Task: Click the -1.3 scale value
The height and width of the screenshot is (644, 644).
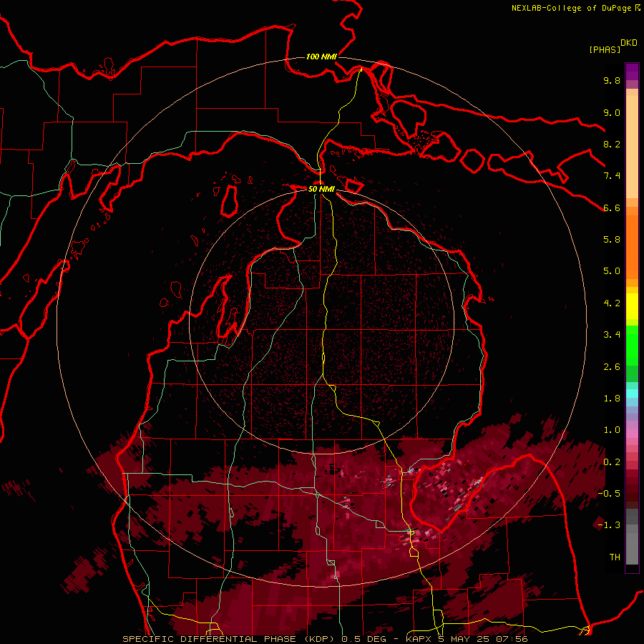Action: [x=609, y=525]
